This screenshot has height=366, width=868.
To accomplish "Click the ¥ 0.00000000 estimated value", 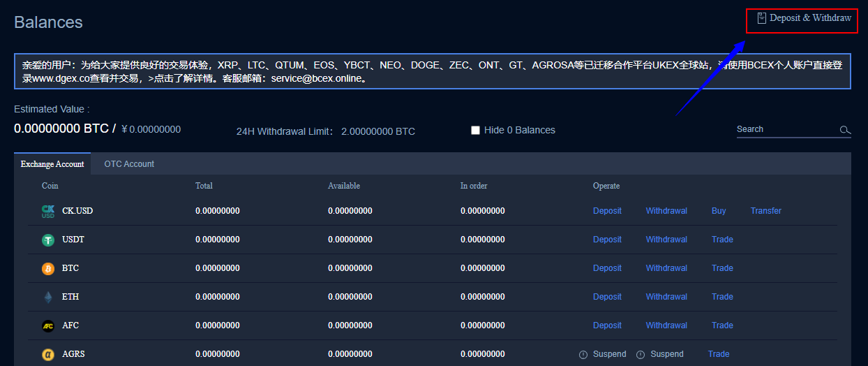I will (151, 129).
